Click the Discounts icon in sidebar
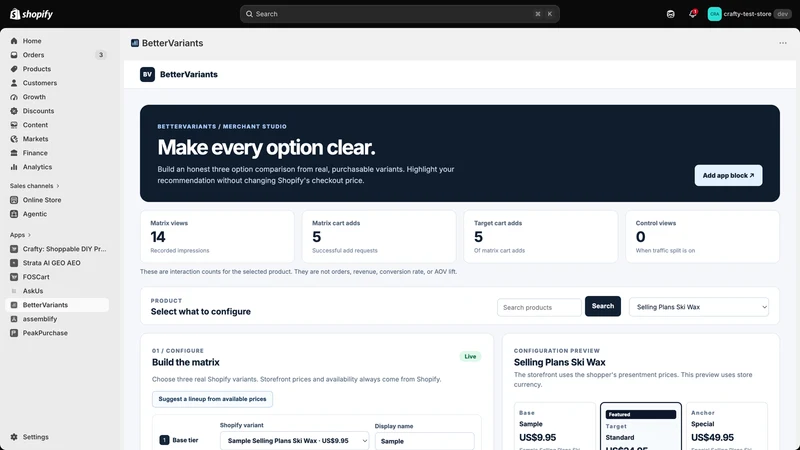The width and height of the screenshot is (800, 450). coord(14,111)
